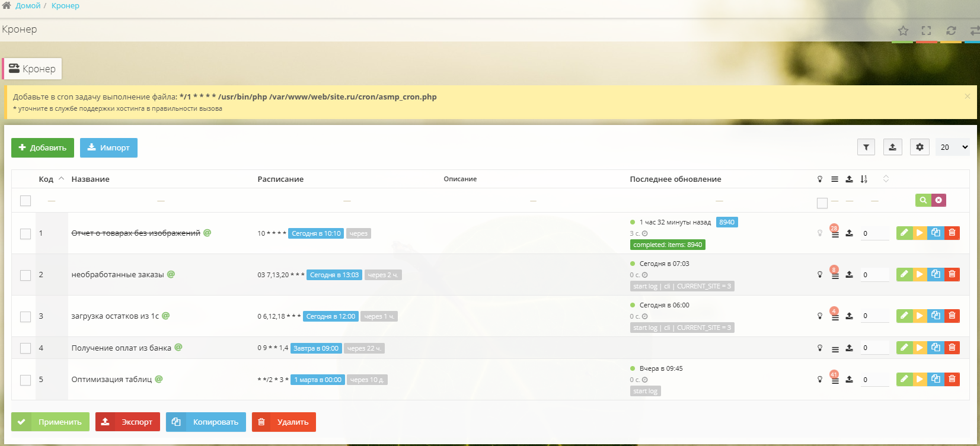Check the box for task 1 row
This screenshot has width=980, height=446.
pyautogui.click(x=25, y=234)
